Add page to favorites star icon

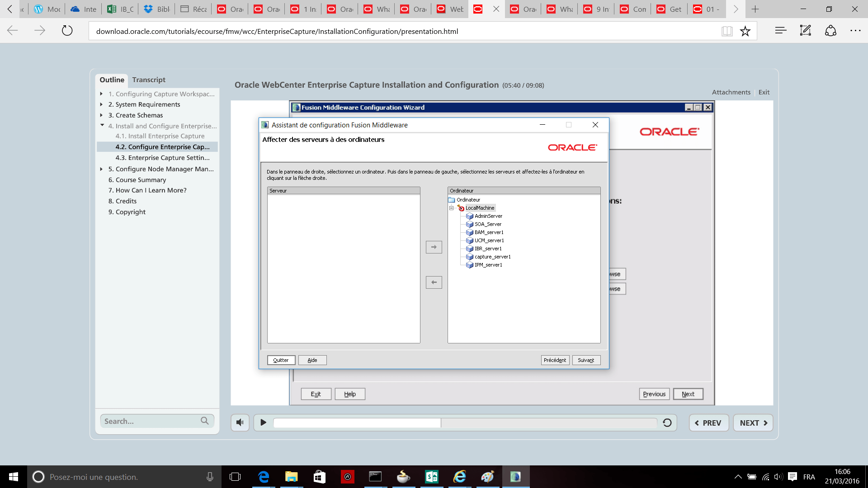coord(745,31)
